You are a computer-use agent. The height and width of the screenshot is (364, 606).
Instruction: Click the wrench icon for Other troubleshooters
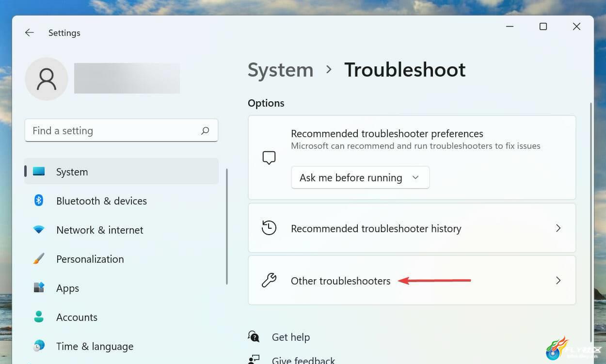(269, 280)
